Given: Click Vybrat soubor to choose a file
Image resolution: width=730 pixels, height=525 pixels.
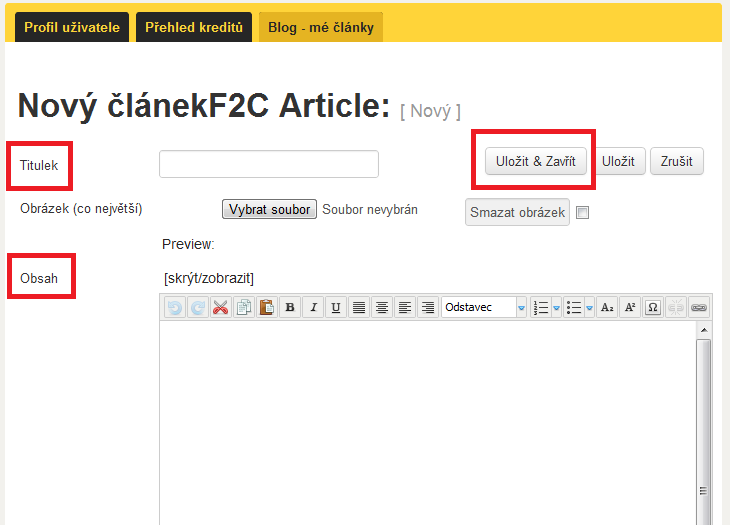Looking at the screenshot, I should tap(270, 209).
